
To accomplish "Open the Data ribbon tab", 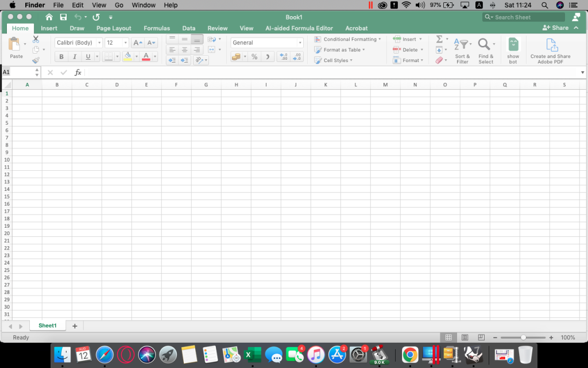I will tap(188, 28).
